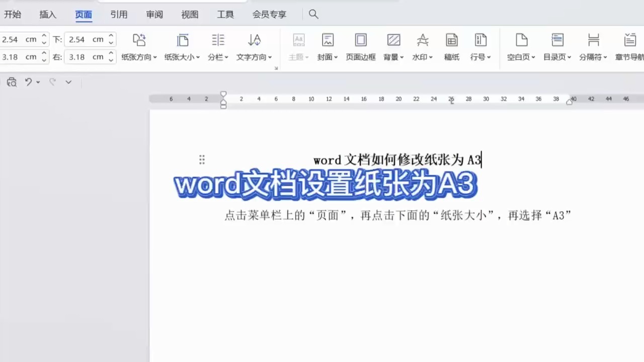The image size is (644, 362).
Task: Open the undo history dropdown arrow
Action: 38,82
